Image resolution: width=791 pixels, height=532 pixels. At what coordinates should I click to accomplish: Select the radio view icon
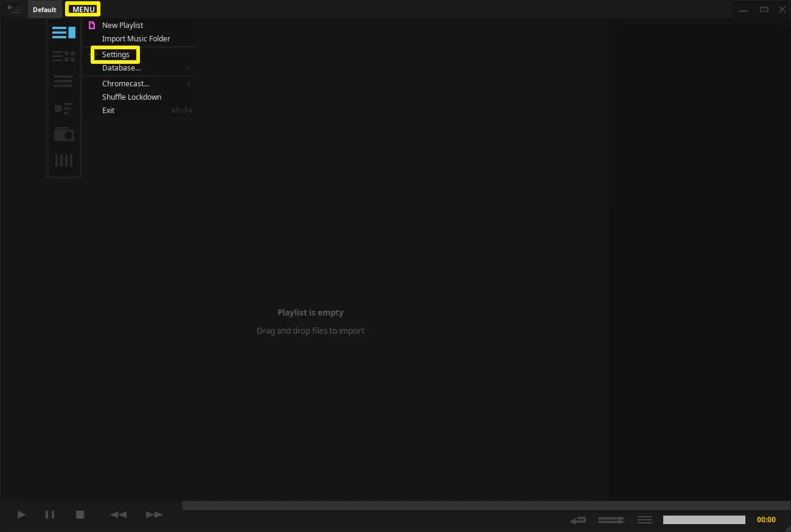[x=64, y=134]
